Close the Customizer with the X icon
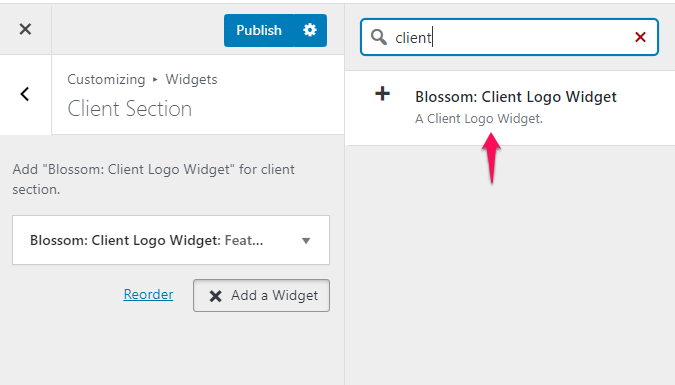Image resolution: width=675 pixels, height=385 pixels. point(25,29)
